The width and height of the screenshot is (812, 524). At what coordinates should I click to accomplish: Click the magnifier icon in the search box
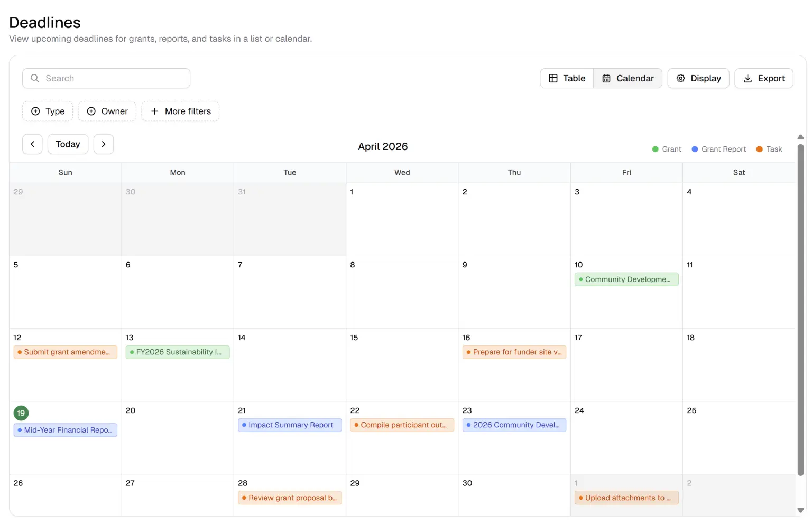[35, 78]
